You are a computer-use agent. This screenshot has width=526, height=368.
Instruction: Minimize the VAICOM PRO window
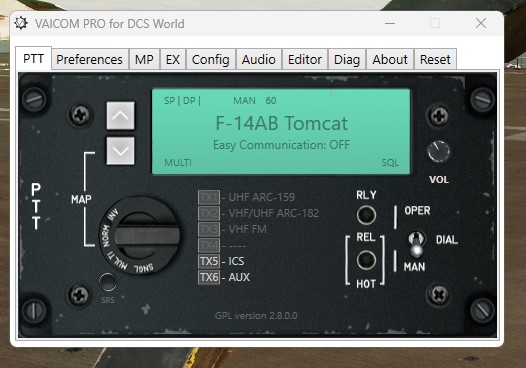point(390,23)
